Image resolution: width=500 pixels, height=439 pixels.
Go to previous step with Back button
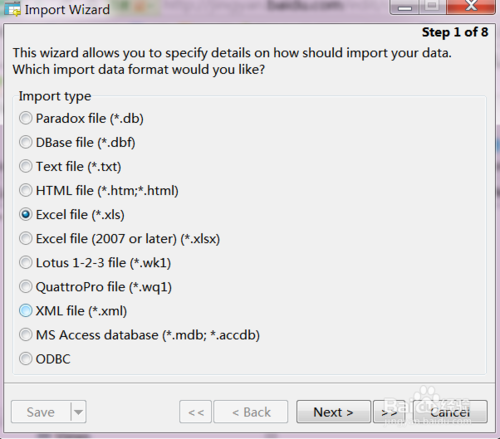(x=251, y=412)
